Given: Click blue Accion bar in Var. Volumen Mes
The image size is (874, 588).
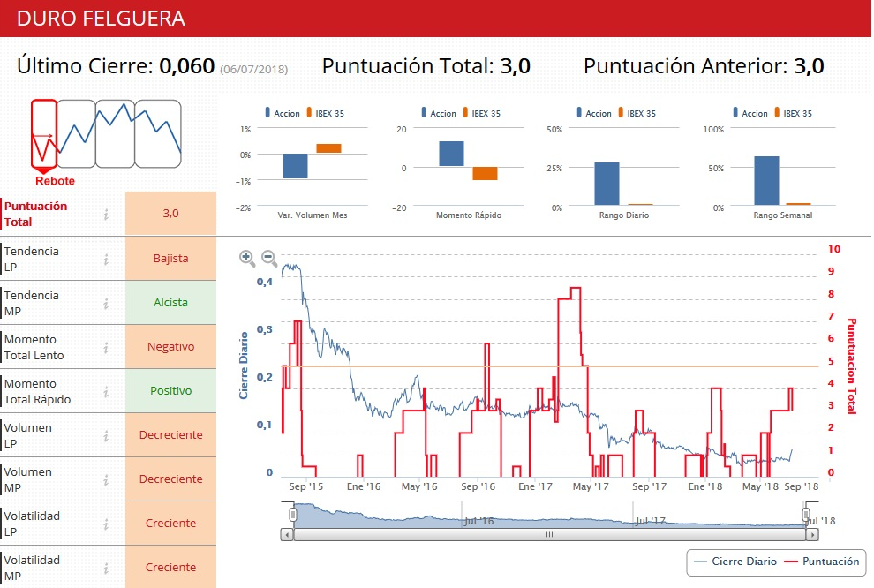Looking at the screenshot, I should click(296, 166).
